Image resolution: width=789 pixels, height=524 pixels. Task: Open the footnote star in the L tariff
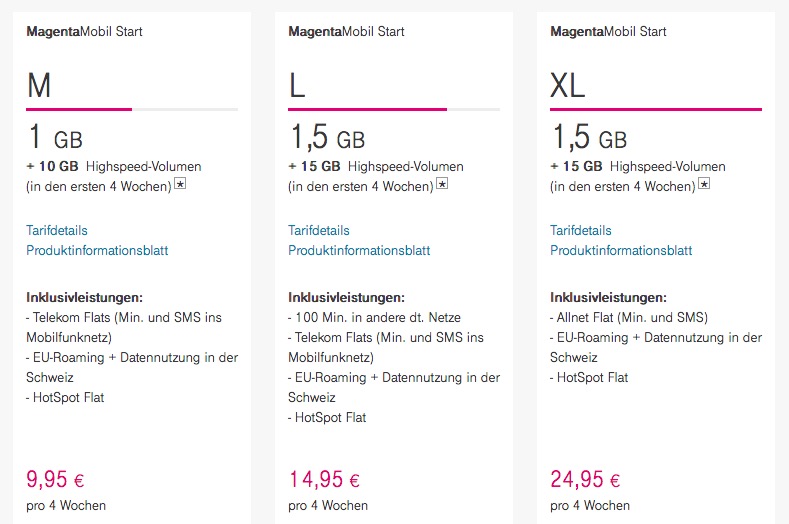pos(442,184)
